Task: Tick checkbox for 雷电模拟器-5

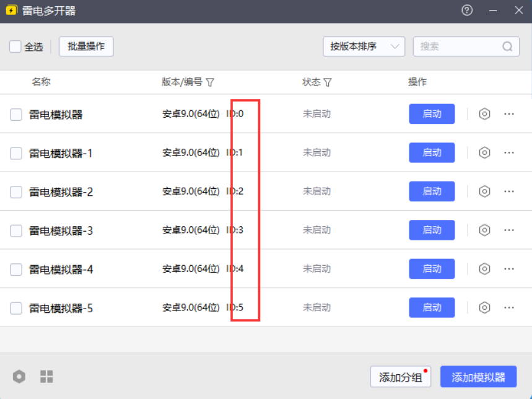Action: tap(16, 308)
